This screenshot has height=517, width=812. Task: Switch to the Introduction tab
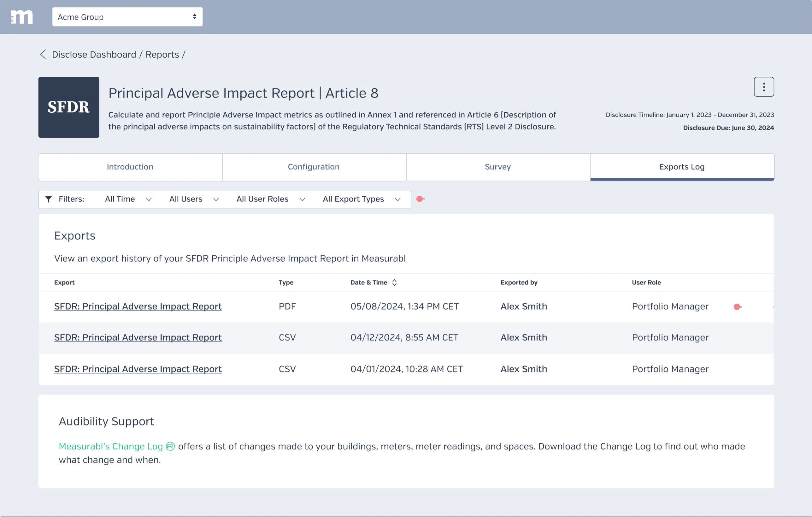click(x=130, y=167)
